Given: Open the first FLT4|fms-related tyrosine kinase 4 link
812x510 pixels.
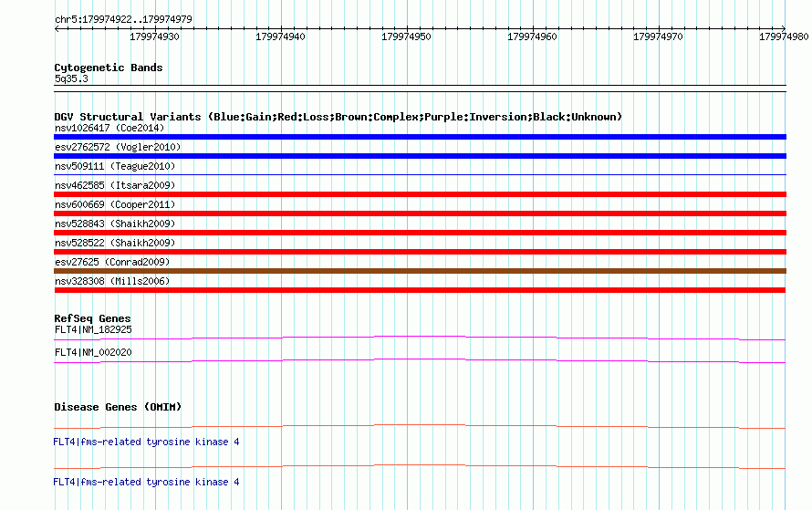Looking at the screenshot, I should coord(146,442).
